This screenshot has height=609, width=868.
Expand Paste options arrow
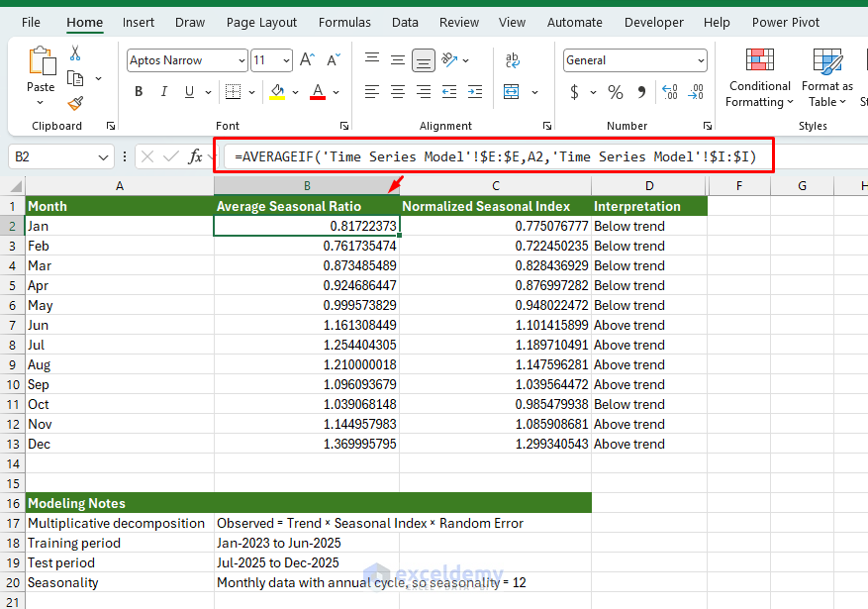(40, 102)
